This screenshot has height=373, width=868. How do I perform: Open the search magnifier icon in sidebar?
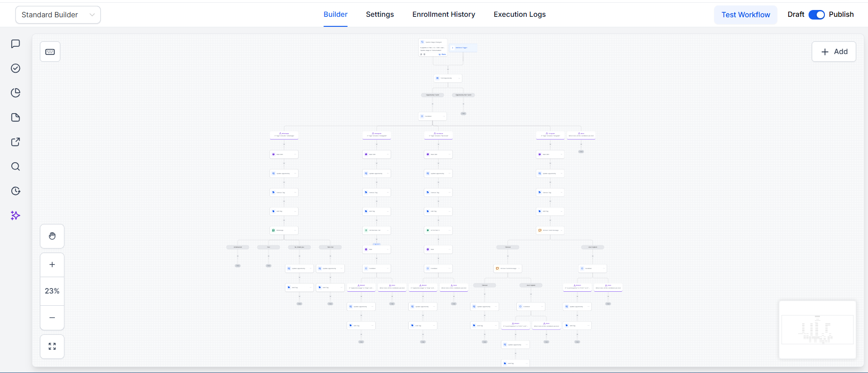click(x=15, y=166)
